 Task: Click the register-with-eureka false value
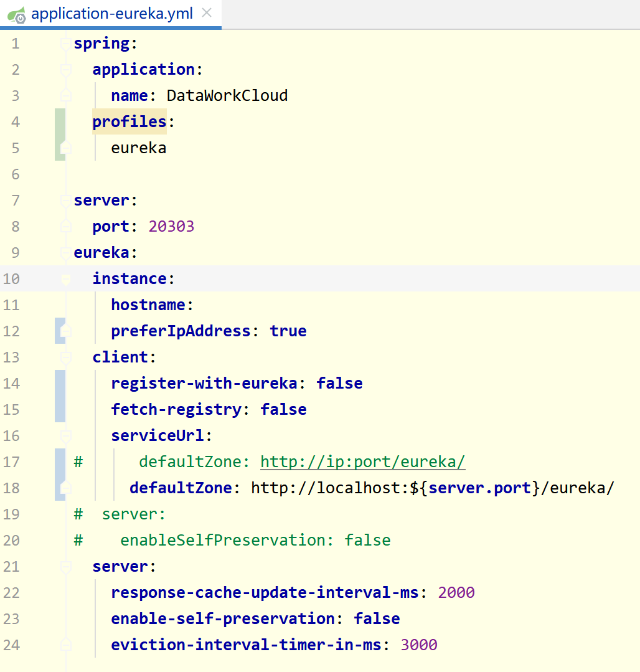[x=339, y=384]
